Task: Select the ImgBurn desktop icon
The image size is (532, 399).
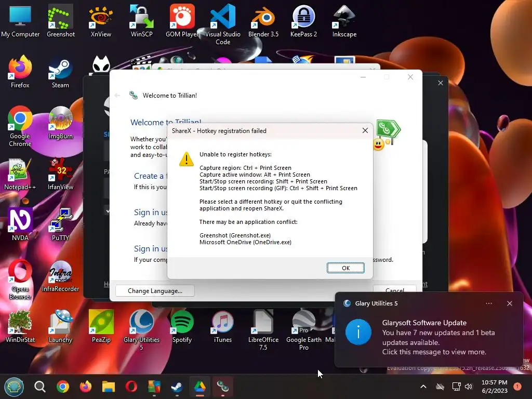Action: (60, 123)
